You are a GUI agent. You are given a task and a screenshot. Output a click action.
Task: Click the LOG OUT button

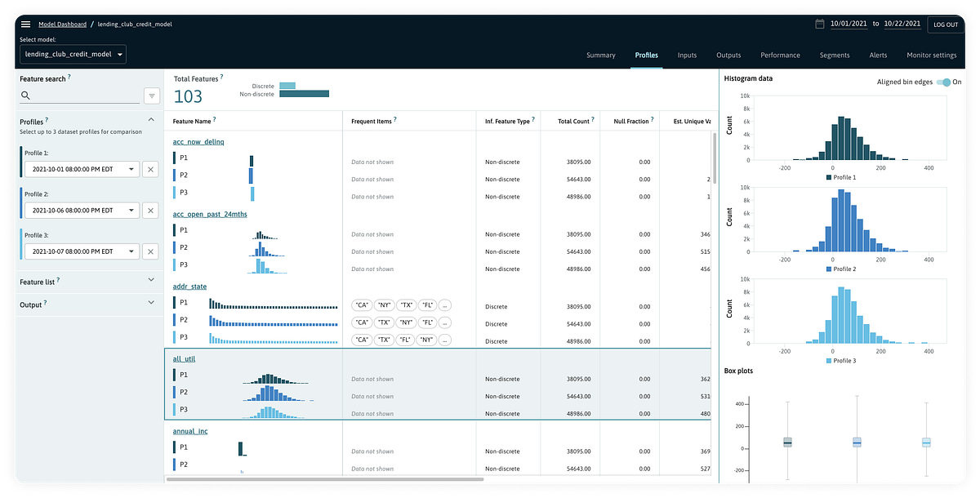(x=945, y=24)
